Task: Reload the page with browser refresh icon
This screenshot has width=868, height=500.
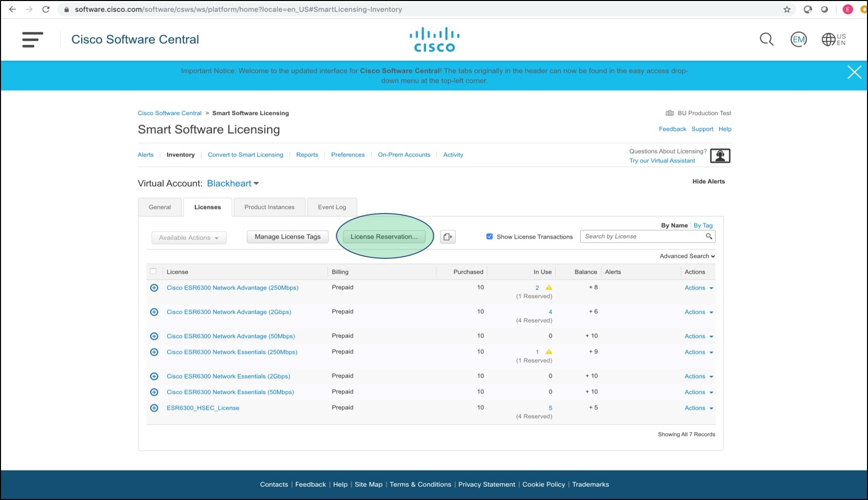Action: pos(46,9)
